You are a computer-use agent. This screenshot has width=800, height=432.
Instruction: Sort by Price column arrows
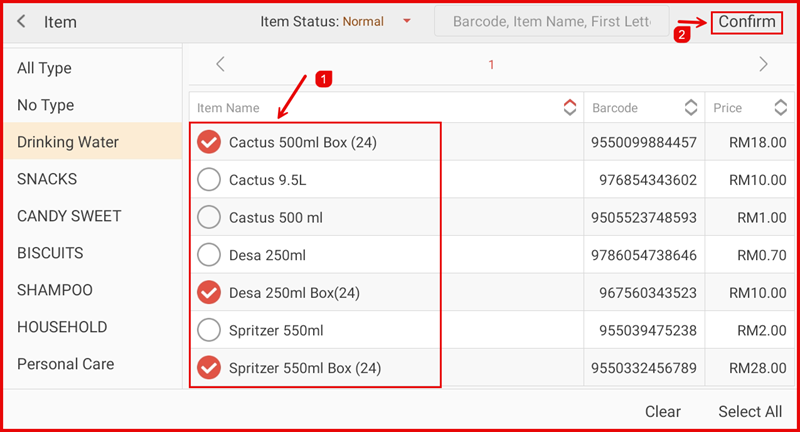click(x=780, y=107)
